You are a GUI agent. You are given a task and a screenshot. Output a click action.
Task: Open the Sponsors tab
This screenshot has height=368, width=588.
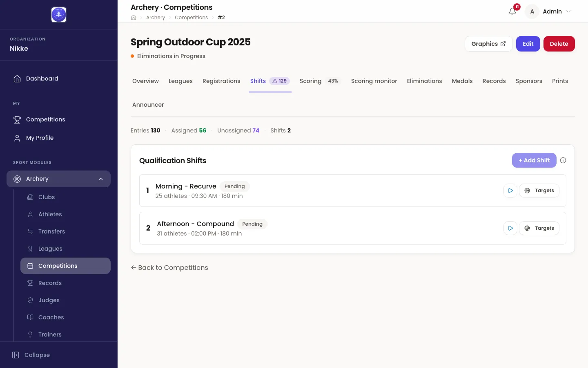529,81
